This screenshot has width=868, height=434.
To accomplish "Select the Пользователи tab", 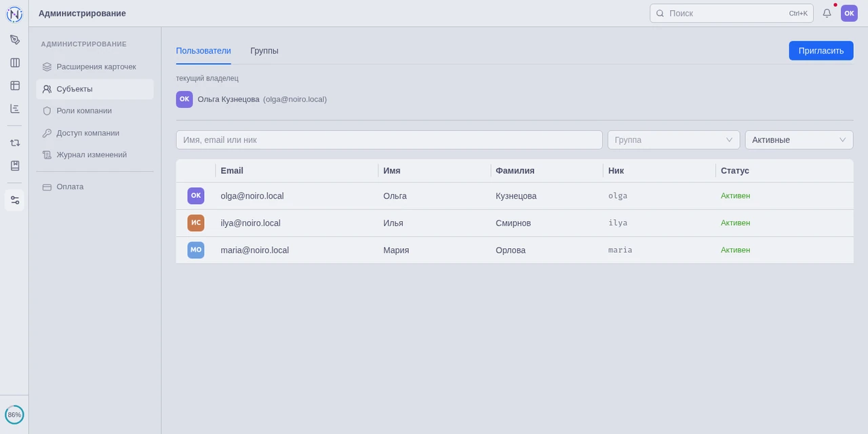I will click(203, 51).
